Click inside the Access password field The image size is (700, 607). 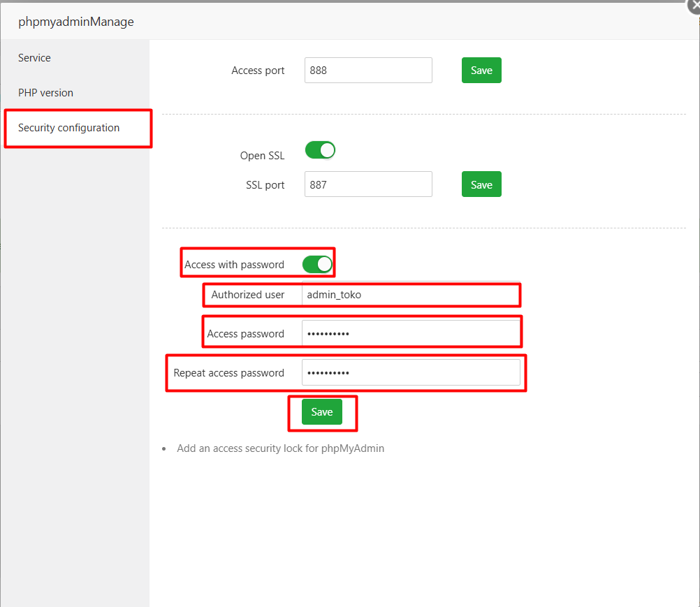411,332
